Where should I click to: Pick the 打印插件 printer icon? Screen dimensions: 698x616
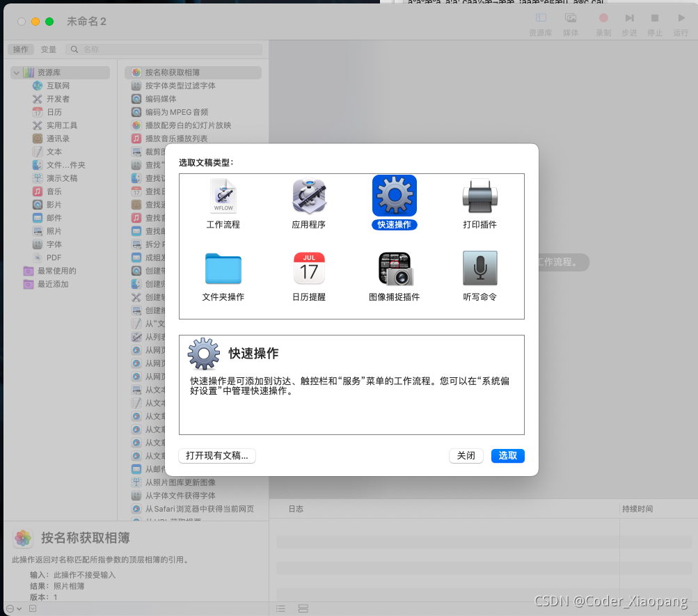(480, 196)
